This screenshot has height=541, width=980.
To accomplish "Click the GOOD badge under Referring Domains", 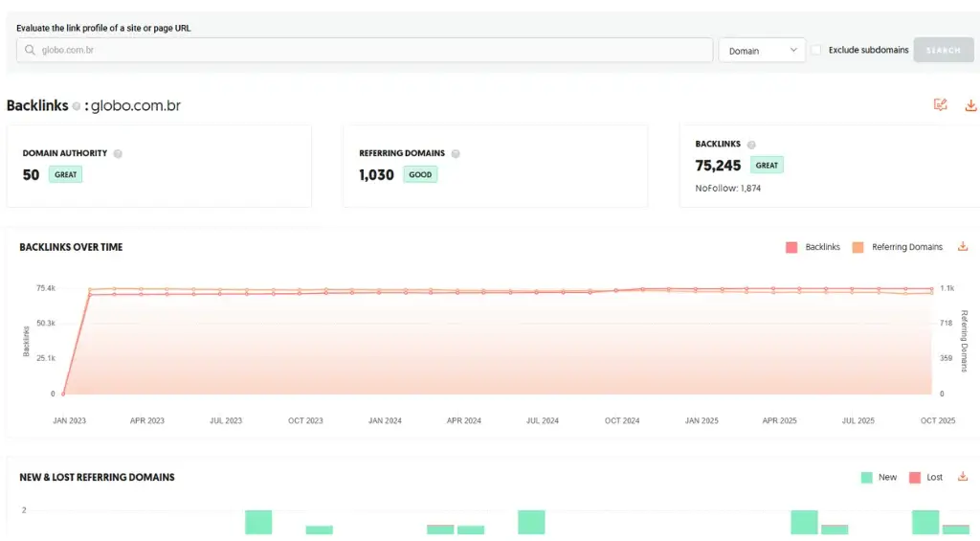I will click(421, 175).
